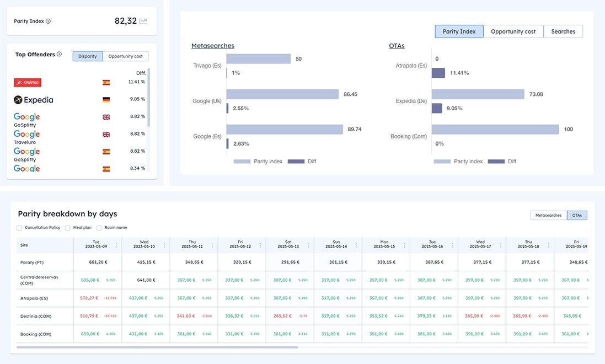
Task: Click the Top Offenders vertical scrollbar
Action: (148, 98)
